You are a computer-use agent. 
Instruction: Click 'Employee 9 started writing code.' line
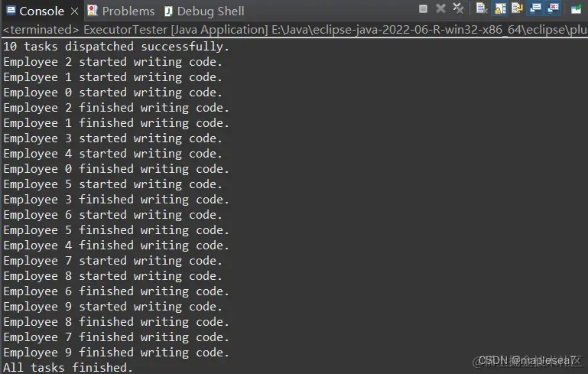(113, 307)
